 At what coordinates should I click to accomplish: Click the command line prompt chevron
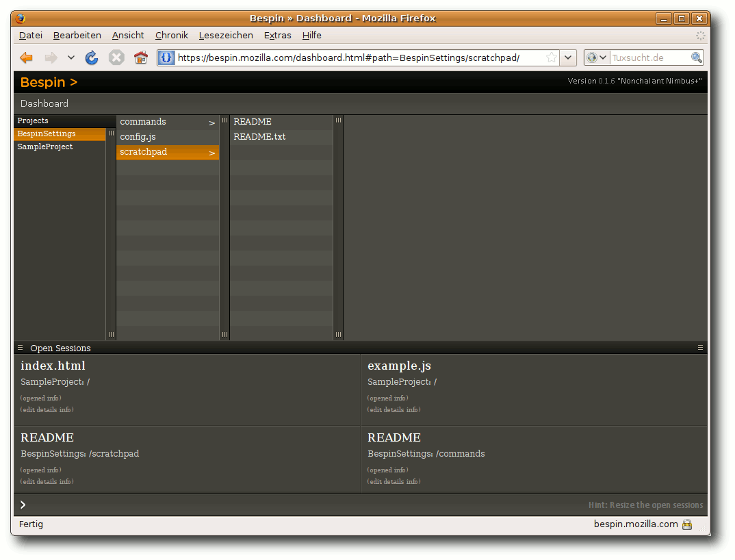point(23,505)
